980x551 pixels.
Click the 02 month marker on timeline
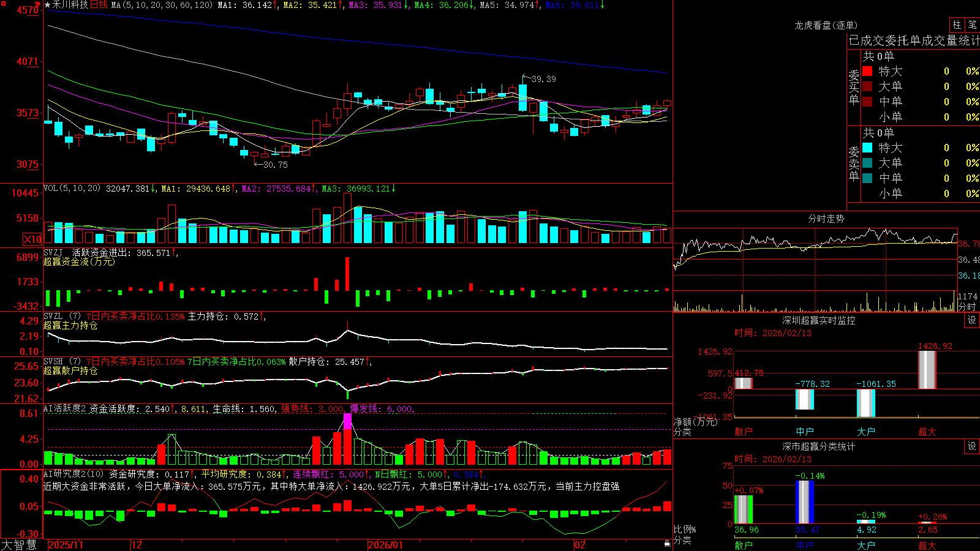pos(580,545)
